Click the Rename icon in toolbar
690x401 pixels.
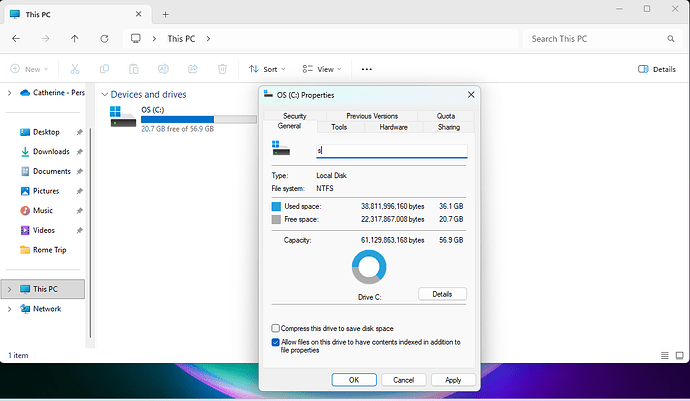(x=163, y=69)
